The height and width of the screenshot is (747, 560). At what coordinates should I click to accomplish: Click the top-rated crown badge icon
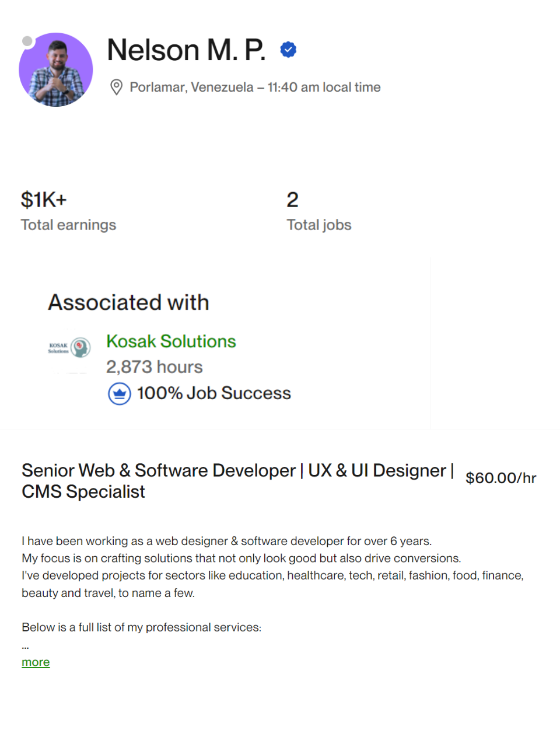(120, 394)
